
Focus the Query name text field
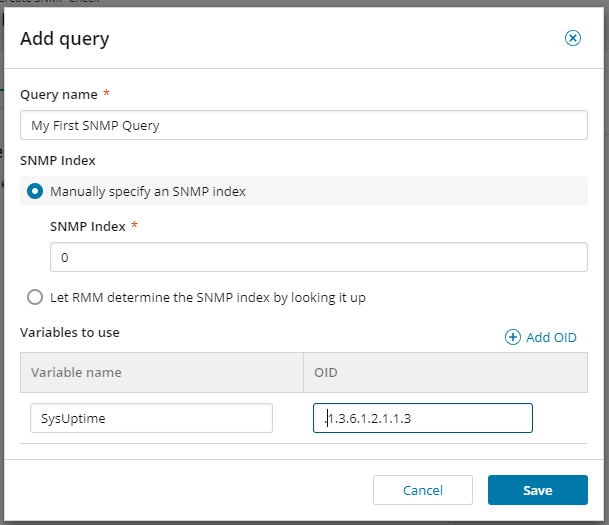[304, 125]
